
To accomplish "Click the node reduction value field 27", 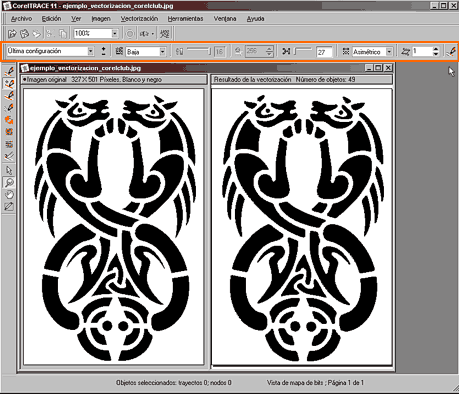I will click(324, 52).
